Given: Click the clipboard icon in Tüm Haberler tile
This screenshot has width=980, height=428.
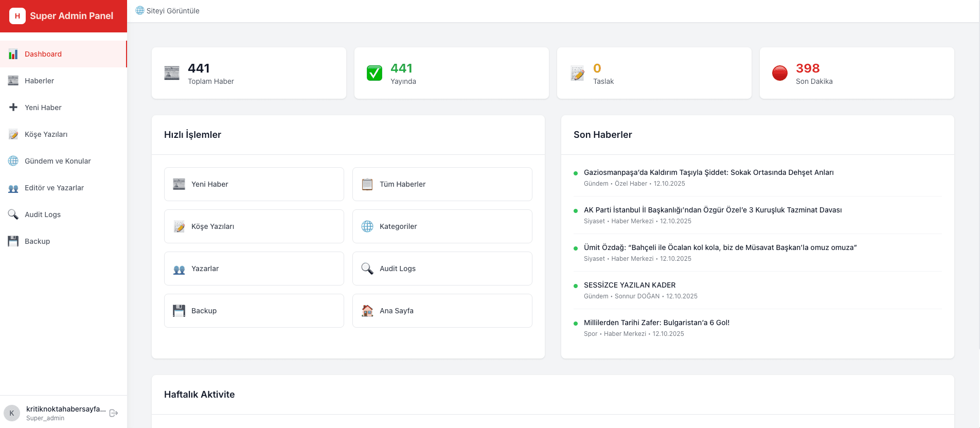Looking at the screenshot, I should tap(367, 184).
